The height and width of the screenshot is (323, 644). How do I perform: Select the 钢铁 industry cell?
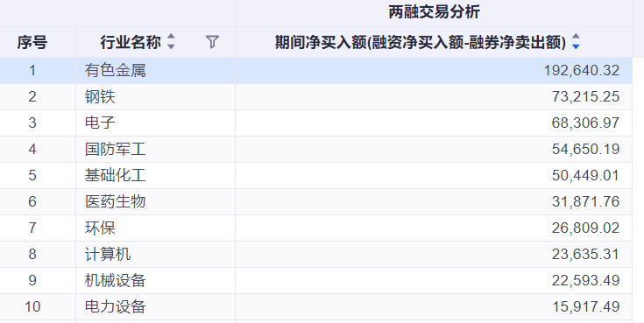tap(156, 97)
